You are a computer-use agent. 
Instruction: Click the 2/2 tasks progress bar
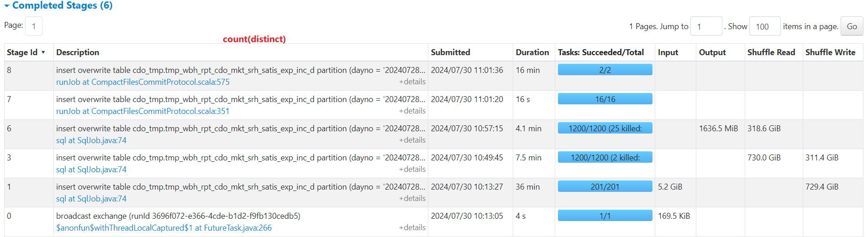[x=605, y=70]
